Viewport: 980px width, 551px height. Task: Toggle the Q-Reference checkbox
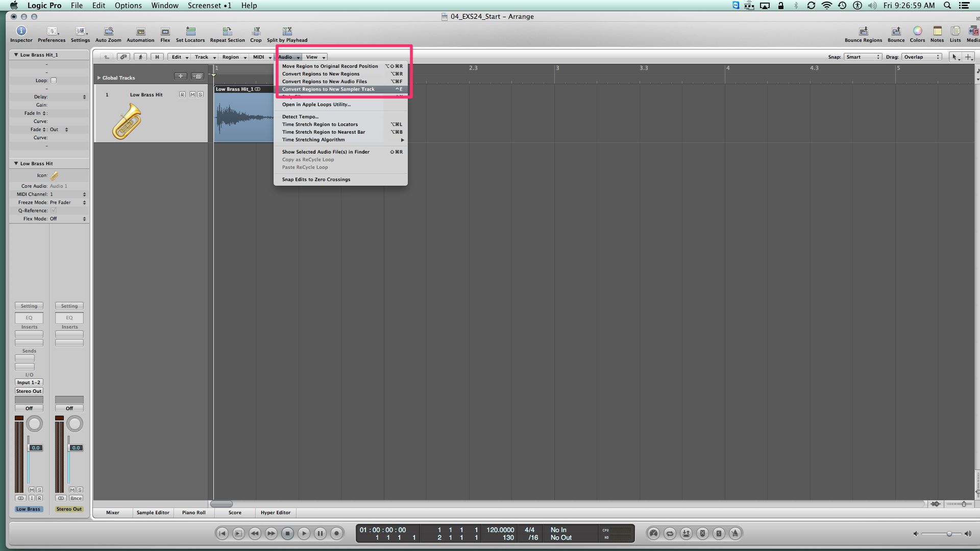click(54, 210)
